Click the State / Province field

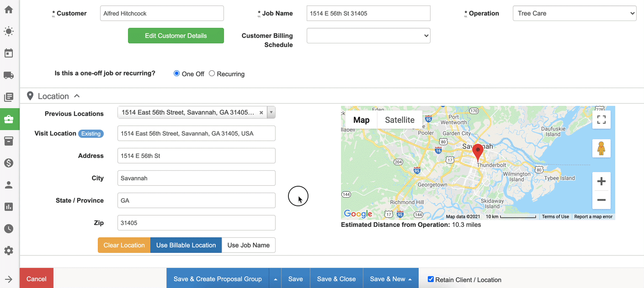pos(197,200)
